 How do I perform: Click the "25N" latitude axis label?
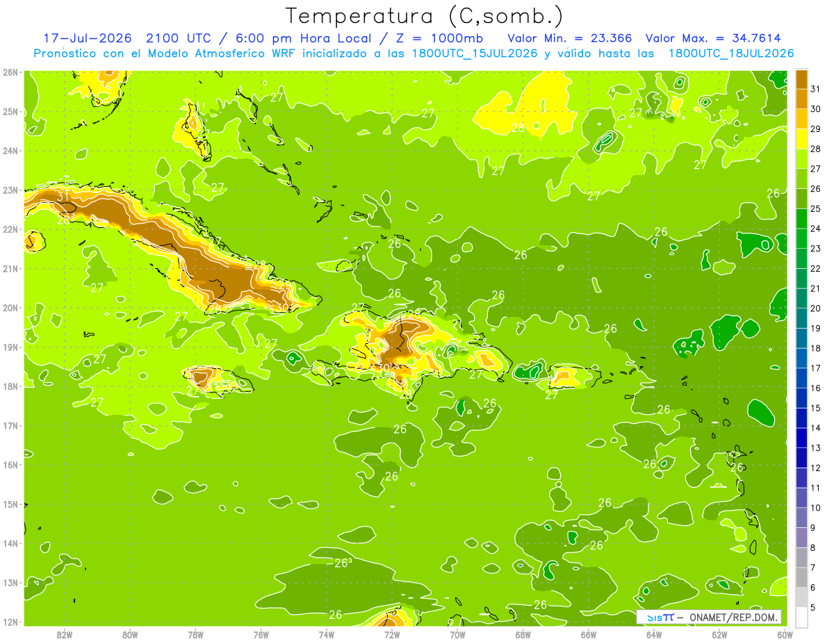pos(10,112)
